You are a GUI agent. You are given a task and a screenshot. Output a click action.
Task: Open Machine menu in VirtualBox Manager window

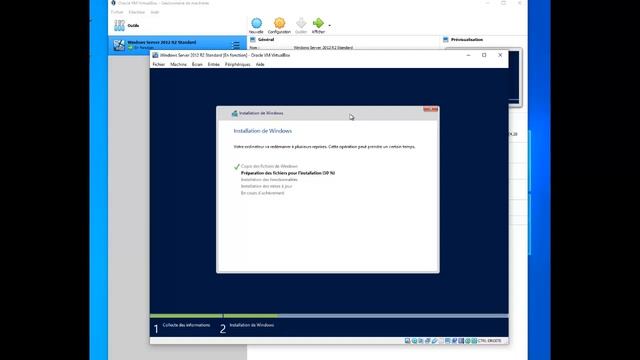click(137, 12)
